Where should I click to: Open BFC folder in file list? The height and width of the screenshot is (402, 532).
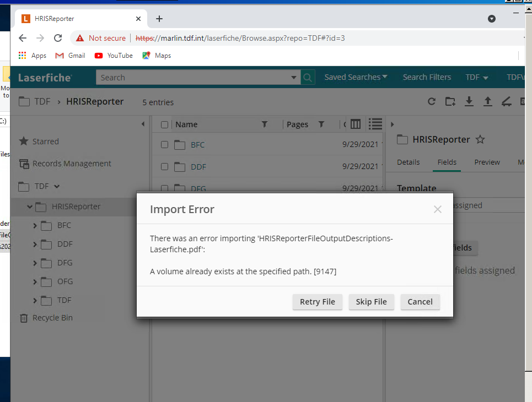[197, 145]
